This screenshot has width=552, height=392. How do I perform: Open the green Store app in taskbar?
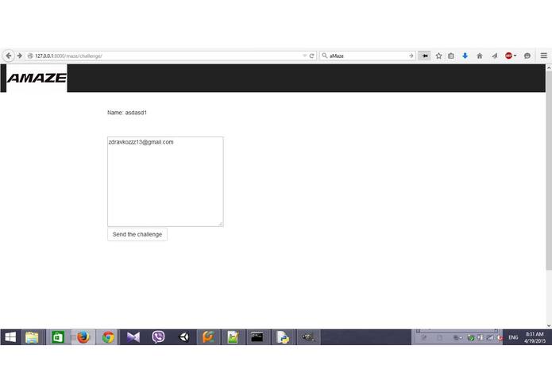(x=58, y=337)
